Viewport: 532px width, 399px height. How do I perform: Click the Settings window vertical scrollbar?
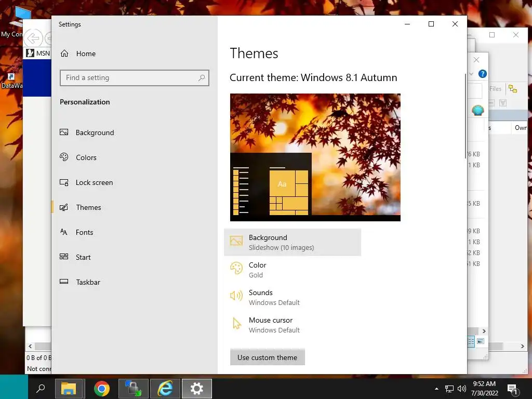465,116
